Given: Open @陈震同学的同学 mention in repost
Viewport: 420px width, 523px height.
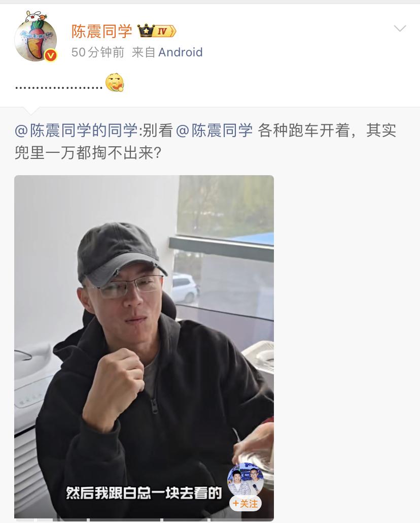Looking at the screenshot, I should (76, 130).
